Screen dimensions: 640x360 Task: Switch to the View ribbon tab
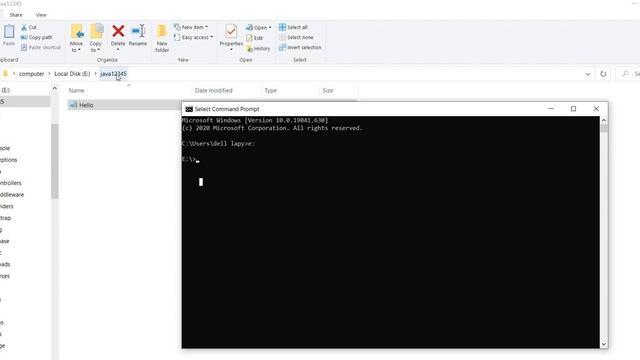click(41, 15)
